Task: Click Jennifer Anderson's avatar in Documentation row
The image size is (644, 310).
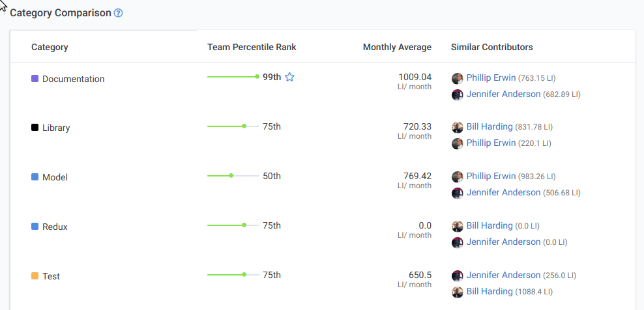Action: (x=458, y=94)
